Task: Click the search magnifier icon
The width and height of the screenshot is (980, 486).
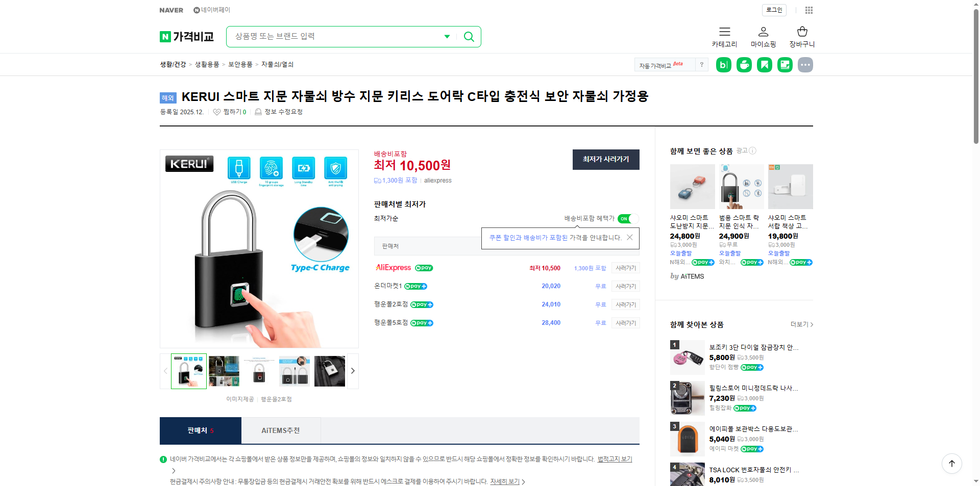Action: tap(469, 36)
